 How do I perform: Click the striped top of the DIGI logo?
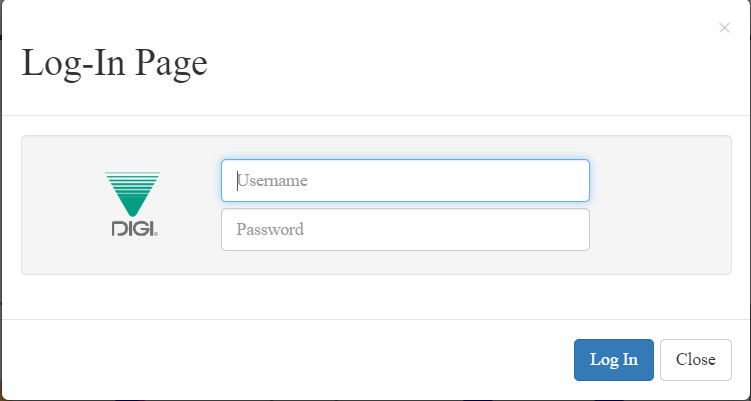133,180
